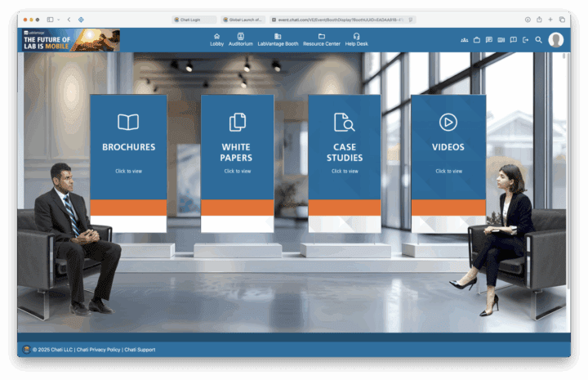The image size is (588, 380).
Task: Open the user profile avatar
Action: tap(556, 39)
